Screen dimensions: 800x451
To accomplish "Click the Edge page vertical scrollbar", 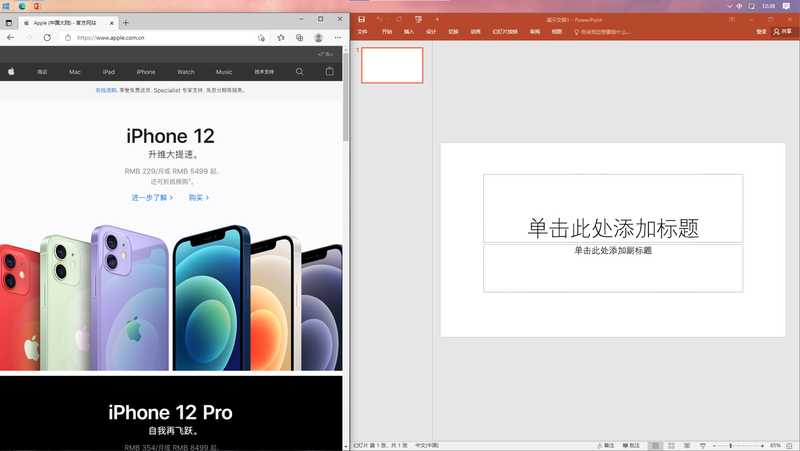I will (346, 97).
